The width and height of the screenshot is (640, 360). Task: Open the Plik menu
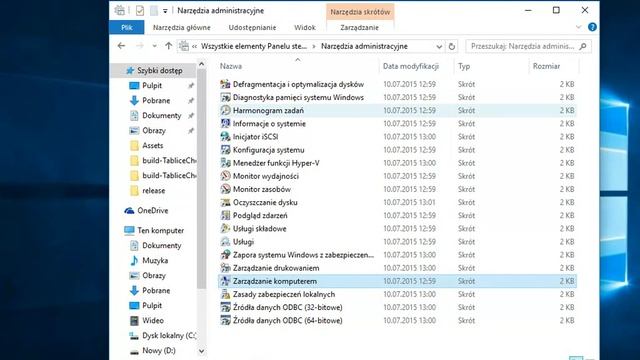click(127, 27)
